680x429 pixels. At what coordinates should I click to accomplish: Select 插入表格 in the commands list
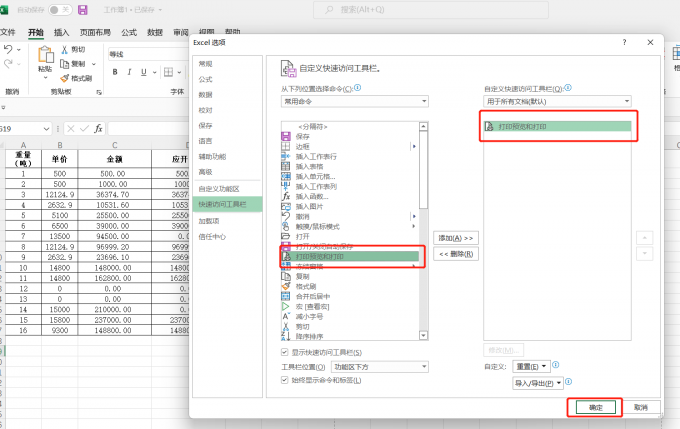(350, 166)
